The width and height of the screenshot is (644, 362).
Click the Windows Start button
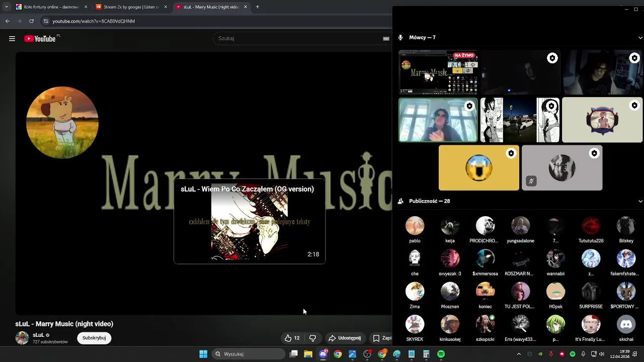tap(203, 354)
